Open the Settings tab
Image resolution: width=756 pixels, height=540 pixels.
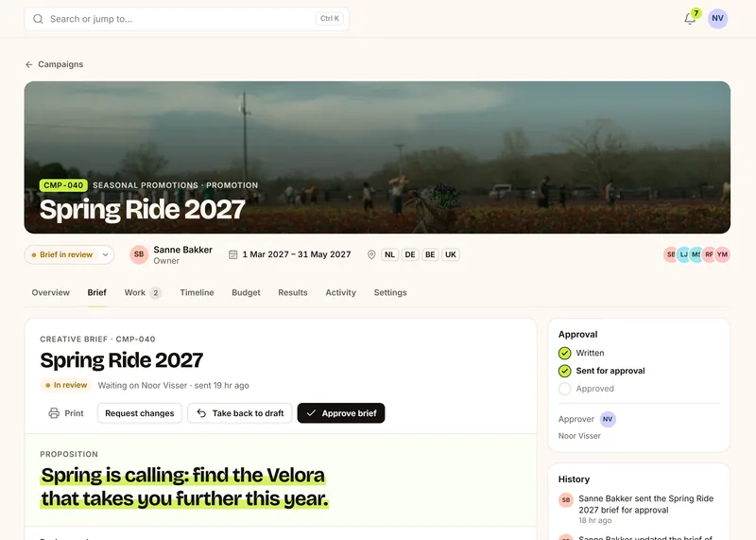390,292
